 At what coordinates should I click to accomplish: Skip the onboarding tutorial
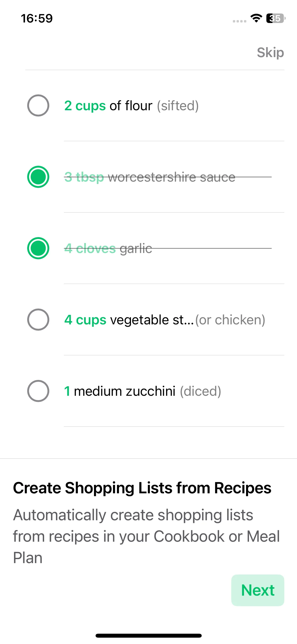[270, 53]
